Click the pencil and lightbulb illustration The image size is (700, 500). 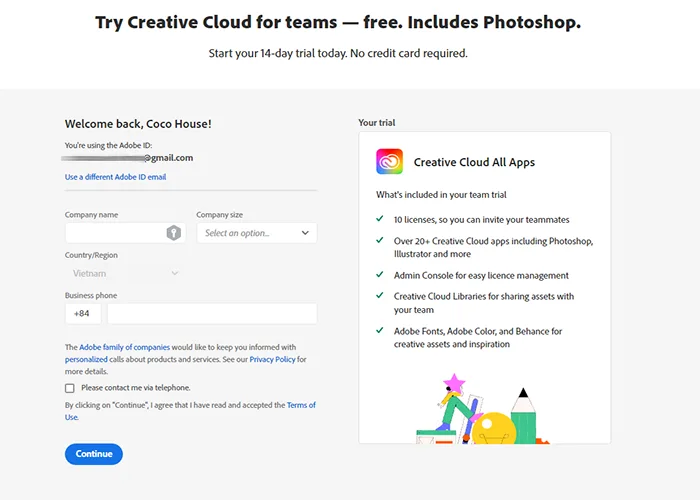483,409
